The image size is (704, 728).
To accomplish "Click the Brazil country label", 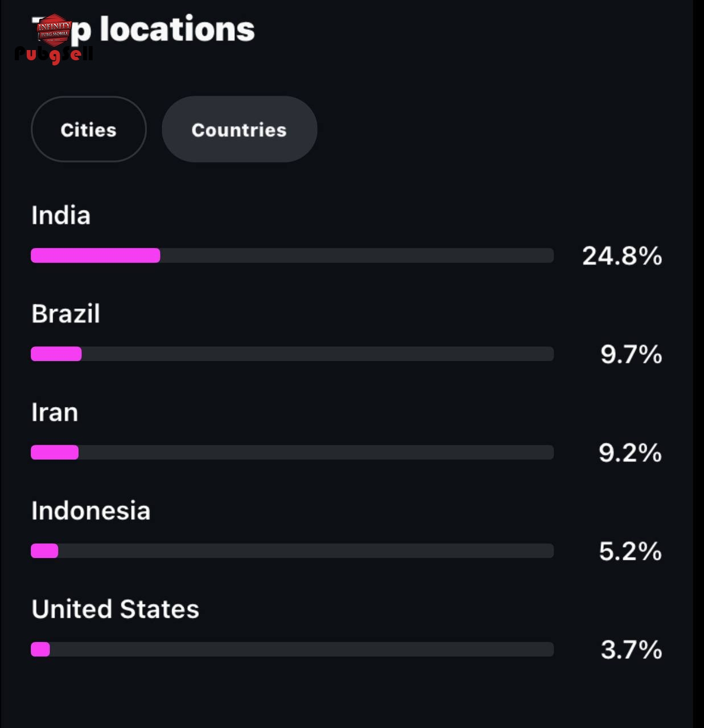I will click(x=66, y=314).
